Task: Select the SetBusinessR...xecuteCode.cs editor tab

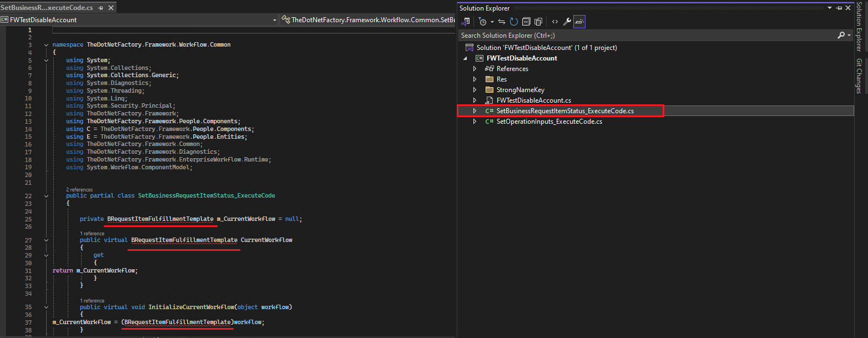Action: point(47,8)
